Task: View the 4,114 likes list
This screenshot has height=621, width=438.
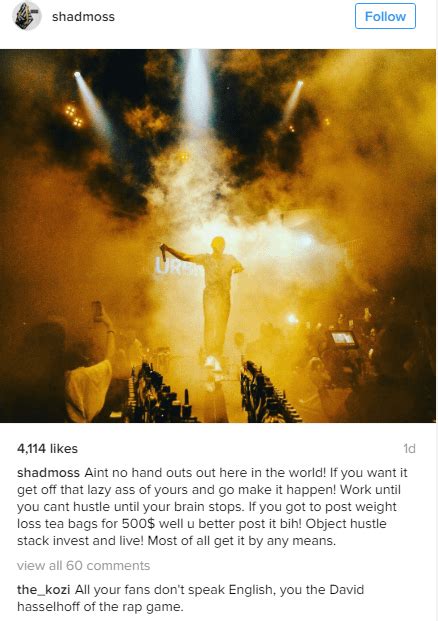Action: 48,448
